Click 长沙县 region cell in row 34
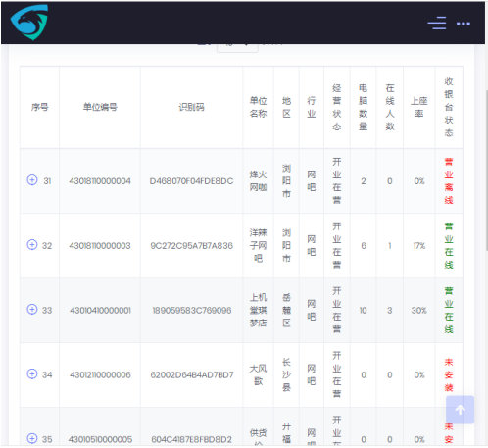Screen dimensions: 488x448 (286, 374)
